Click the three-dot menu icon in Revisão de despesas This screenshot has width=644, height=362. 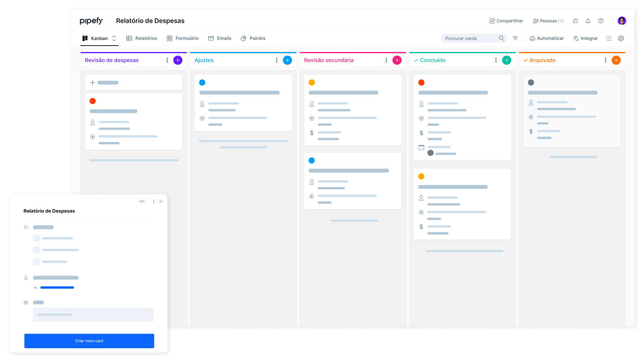point(167,60)
